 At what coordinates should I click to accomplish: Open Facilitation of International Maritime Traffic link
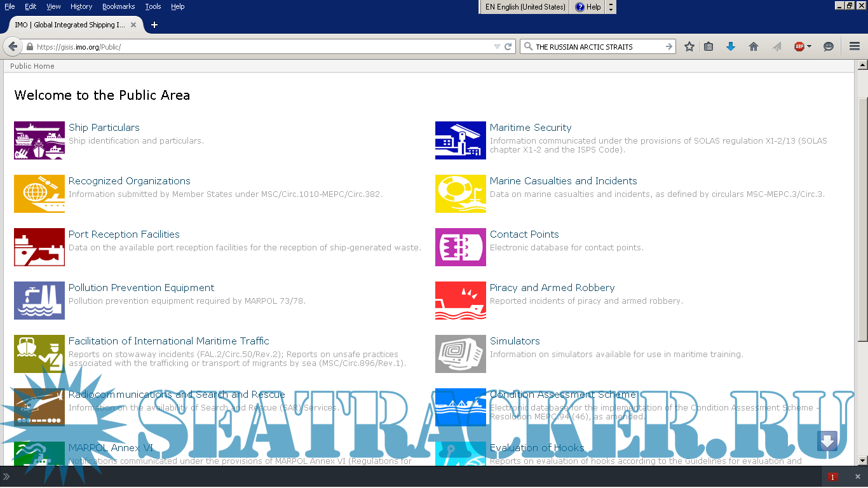(168, 341)
